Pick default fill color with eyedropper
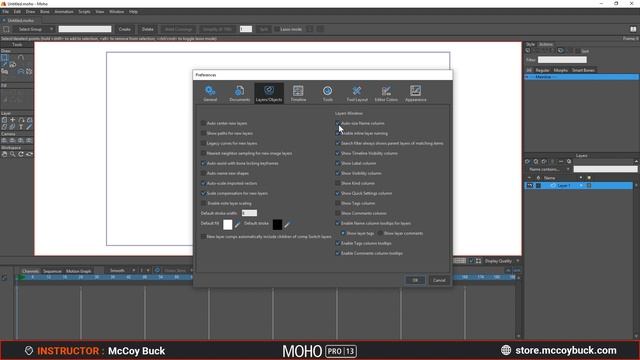The width and height of the screenshot is (640, 360). pos(238,224)
